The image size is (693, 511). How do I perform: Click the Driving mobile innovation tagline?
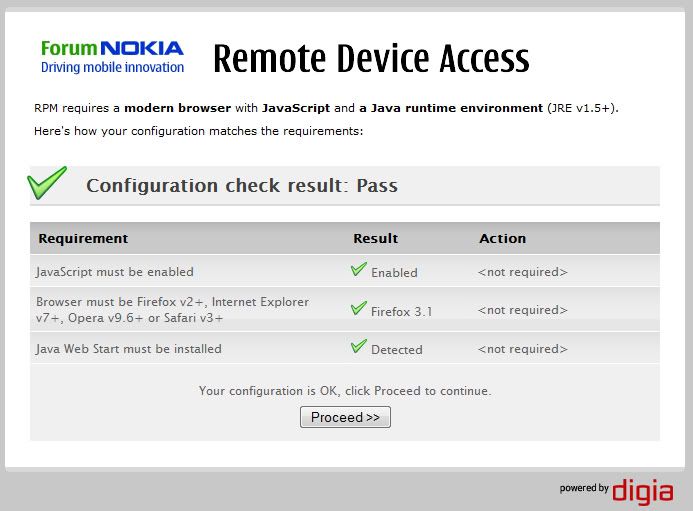coord(112,67)
